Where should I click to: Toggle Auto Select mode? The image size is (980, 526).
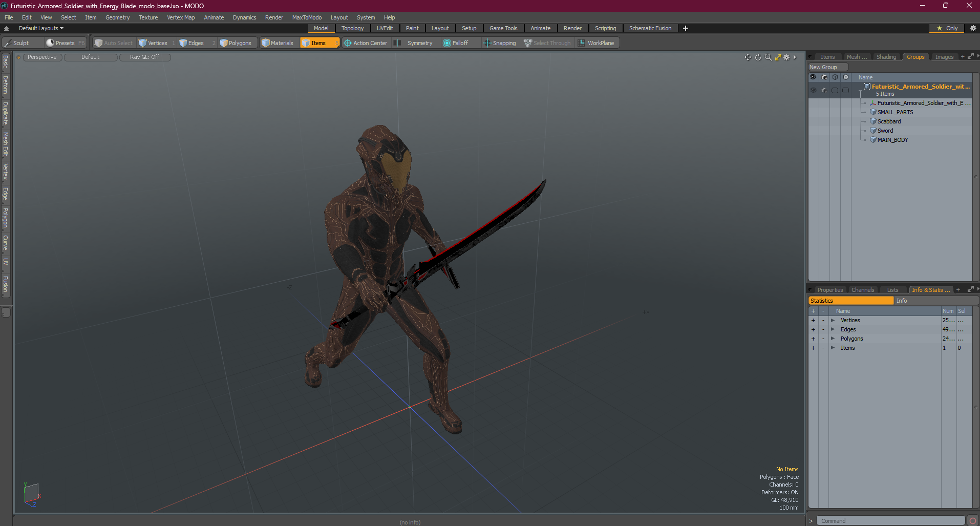point(114,43)
